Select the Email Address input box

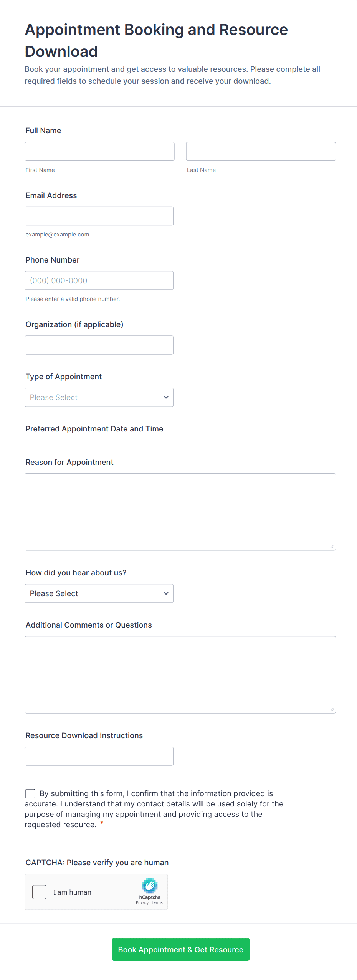tap(99, 216)
